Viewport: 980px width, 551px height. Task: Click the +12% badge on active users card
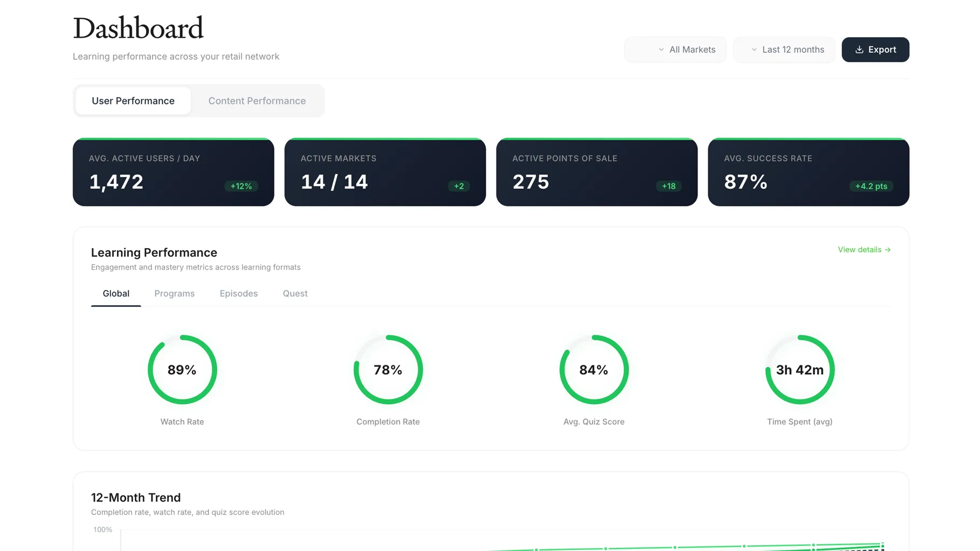pos(241,186)
